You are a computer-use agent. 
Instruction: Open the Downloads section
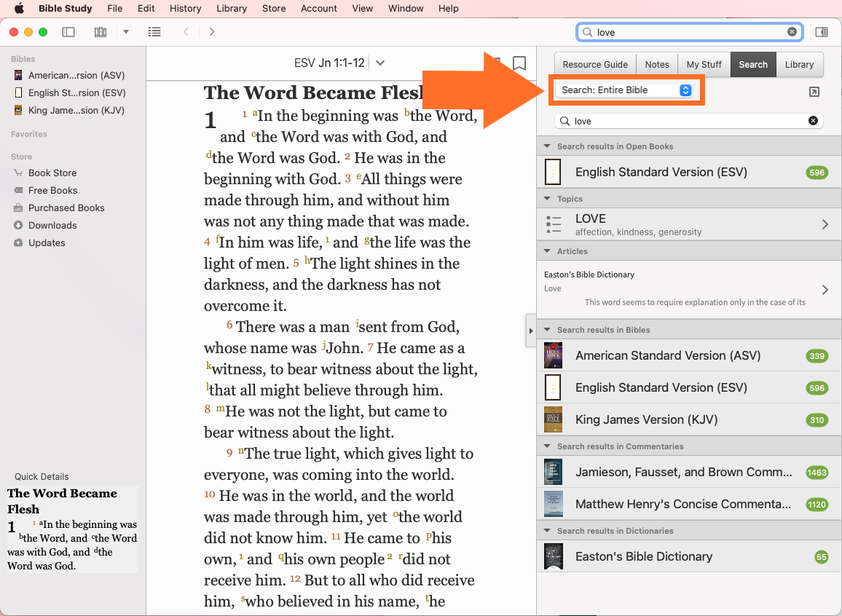click(x=52, y=226)
